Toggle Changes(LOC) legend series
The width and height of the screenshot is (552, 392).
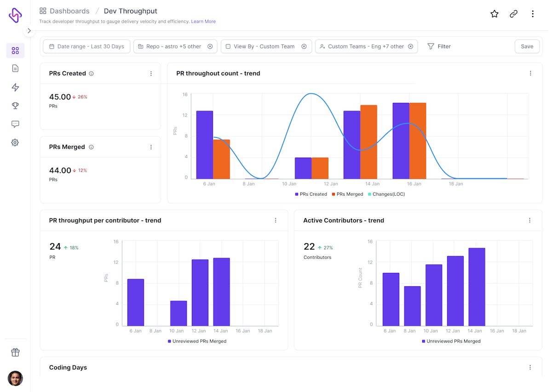point(386,194)
